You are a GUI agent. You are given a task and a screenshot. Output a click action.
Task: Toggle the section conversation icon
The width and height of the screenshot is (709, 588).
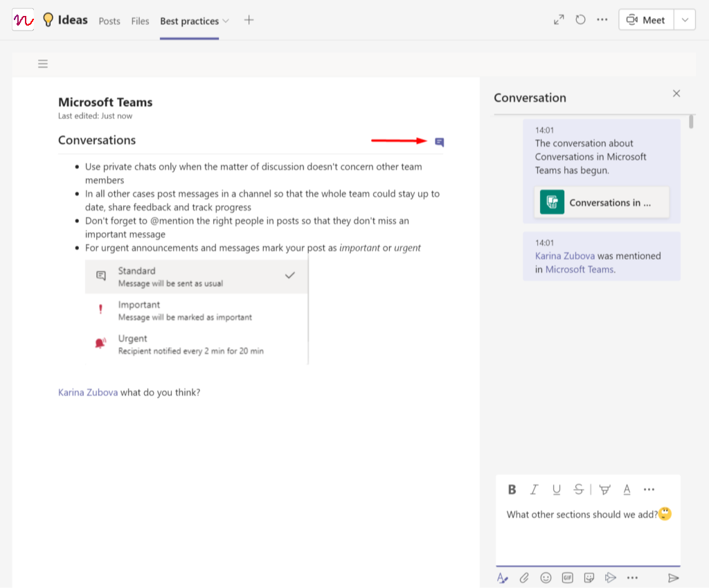[440, 142]
